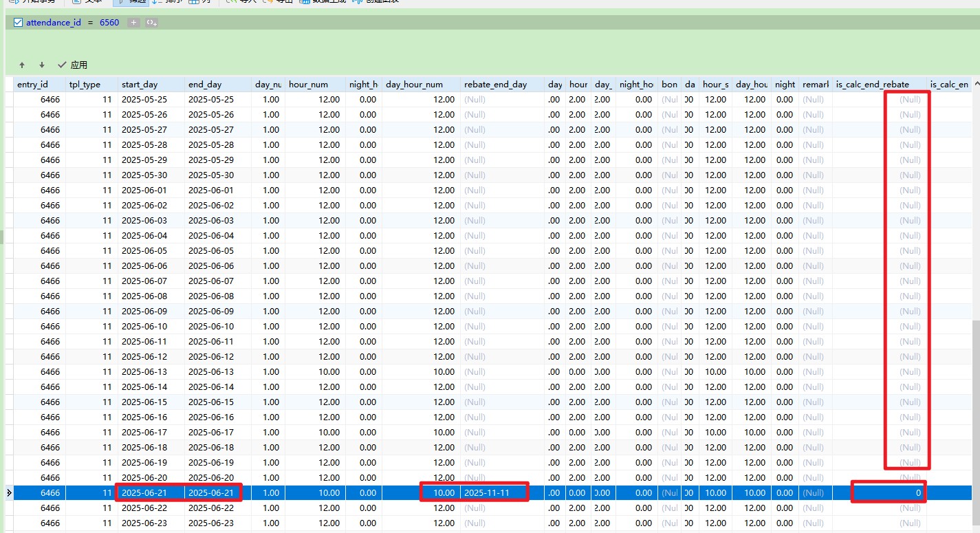Screen dimensions: 980x533
Task: Click rebate_end_day (Null) cell in 2025-06-05 row
Action: tap(503, 250)
